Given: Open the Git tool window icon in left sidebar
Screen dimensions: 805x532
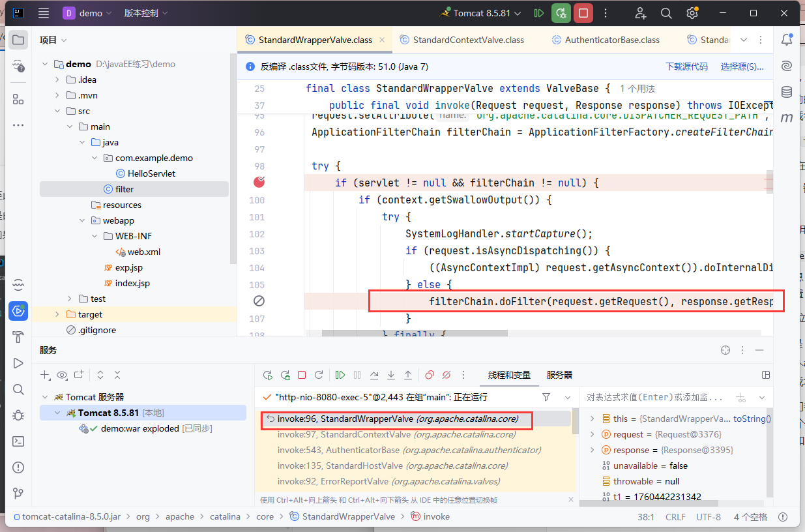Looking at the screenshot, I should (18, 494).
